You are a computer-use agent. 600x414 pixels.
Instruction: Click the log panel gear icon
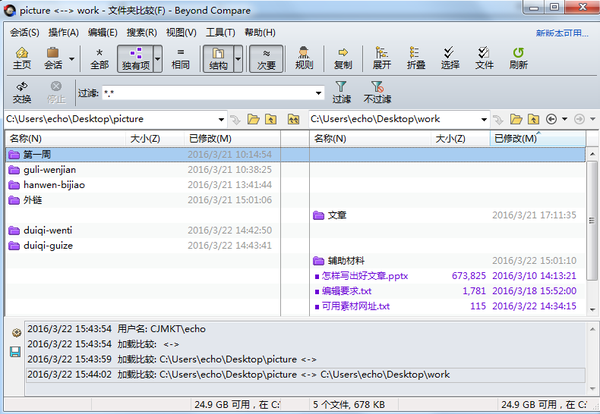click(16, 333)
